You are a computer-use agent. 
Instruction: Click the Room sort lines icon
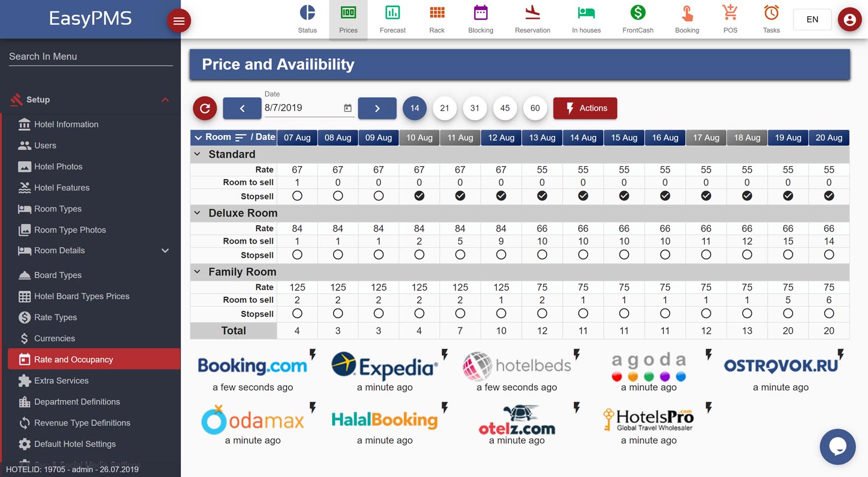pos(241,137)
